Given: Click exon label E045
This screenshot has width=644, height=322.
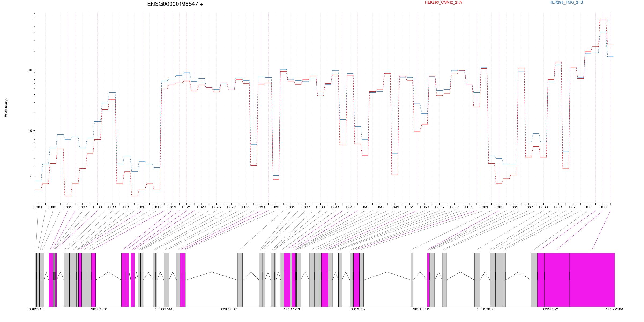Looking at the screenshot, I should (365, 207).
